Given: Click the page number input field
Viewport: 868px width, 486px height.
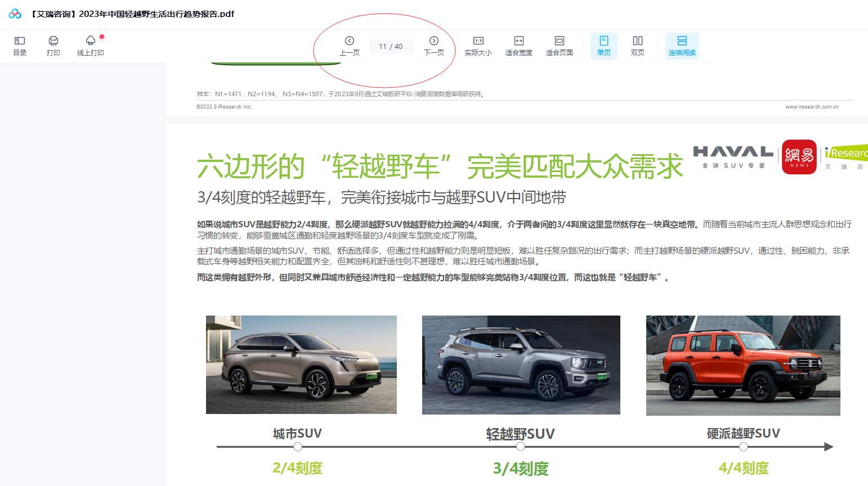Looking at the screenshot, I should (x=391, y=47).
